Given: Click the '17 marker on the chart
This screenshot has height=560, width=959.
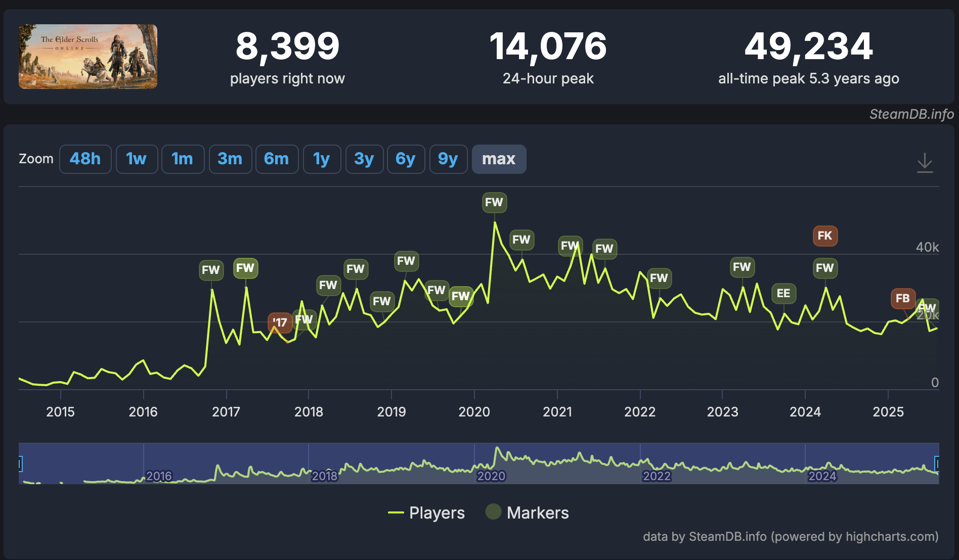Looking at the screenshot, I should [280, 322].
